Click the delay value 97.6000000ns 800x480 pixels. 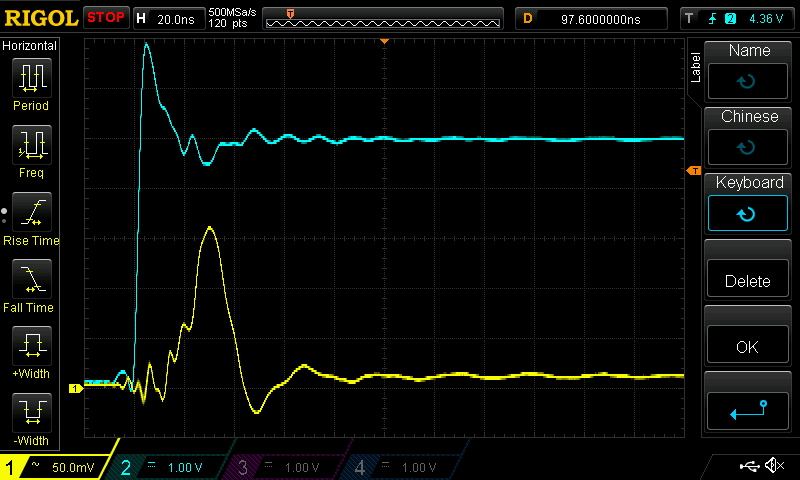coord(601,19)
